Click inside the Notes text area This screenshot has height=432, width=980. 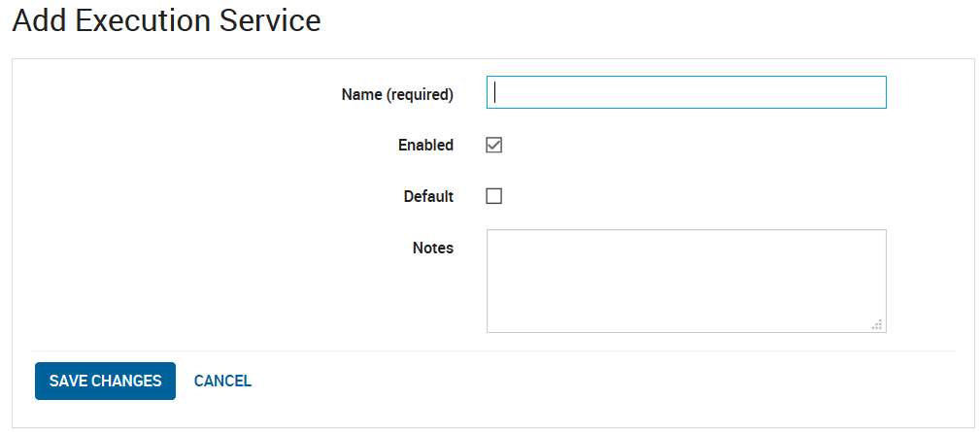point(687,281)
